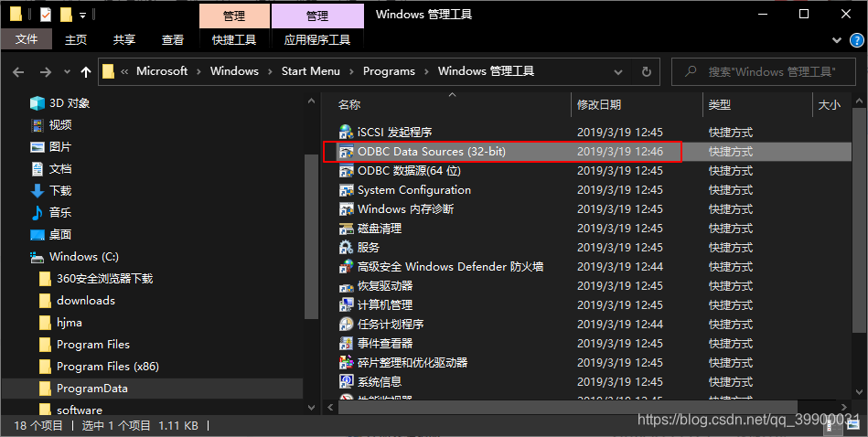Open the 文件 menu
Screen dimensions: 868x437
click(27, 39)
